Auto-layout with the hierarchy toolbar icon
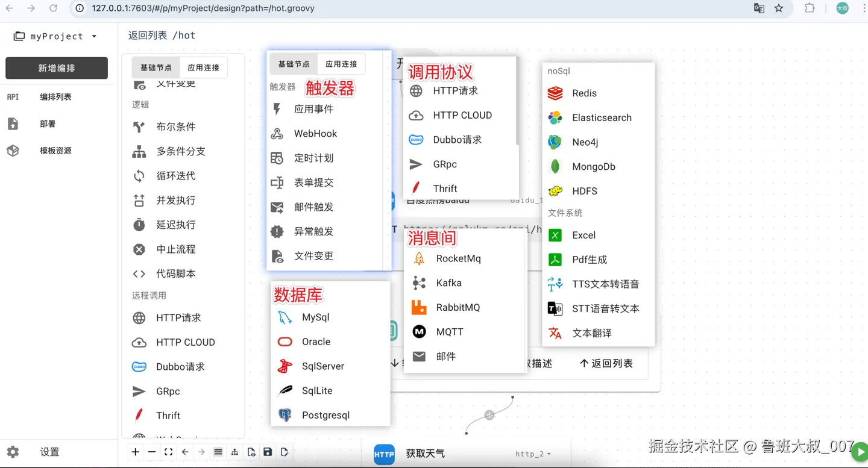The height and width of the screenshot is (468, 868). 234,452
